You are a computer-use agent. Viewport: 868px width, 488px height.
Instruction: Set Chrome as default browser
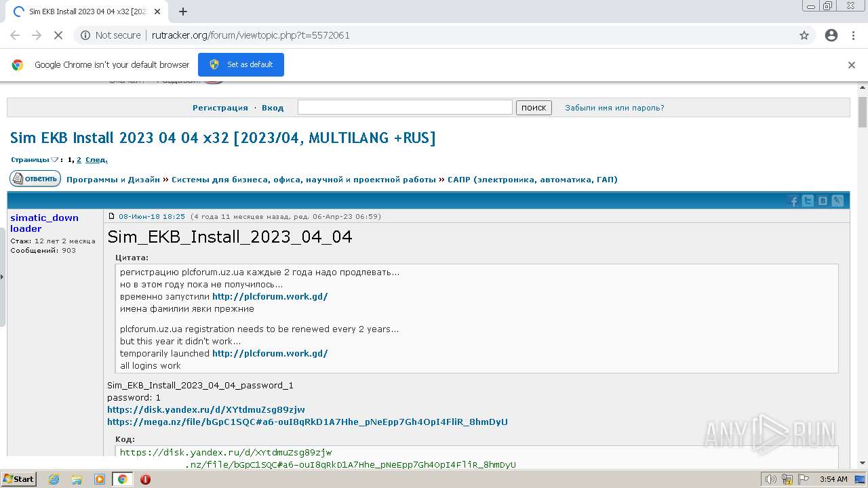[x=241, y=64]
